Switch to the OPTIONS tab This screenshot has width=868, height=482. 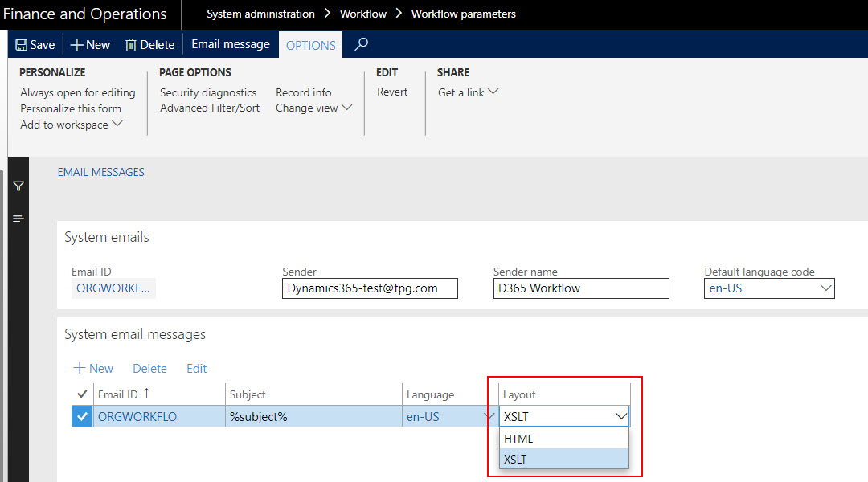pos(310,45)
